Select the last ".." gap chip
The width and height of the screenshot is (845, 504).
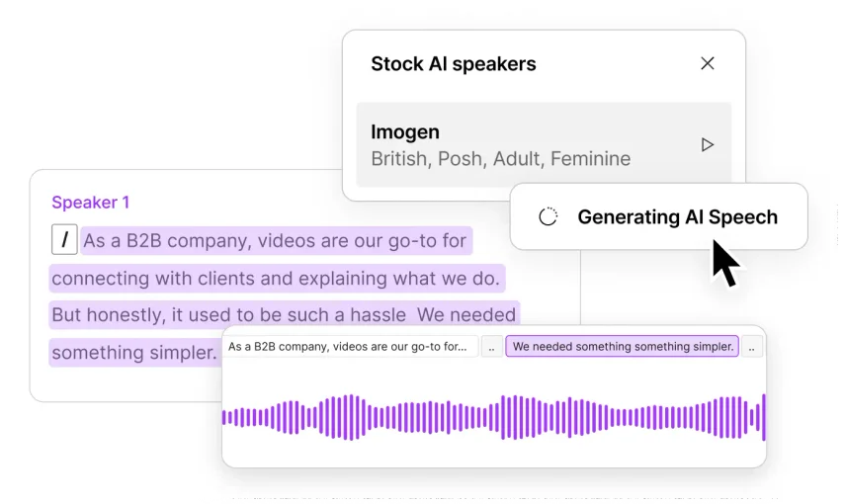(x=752, y=347)
